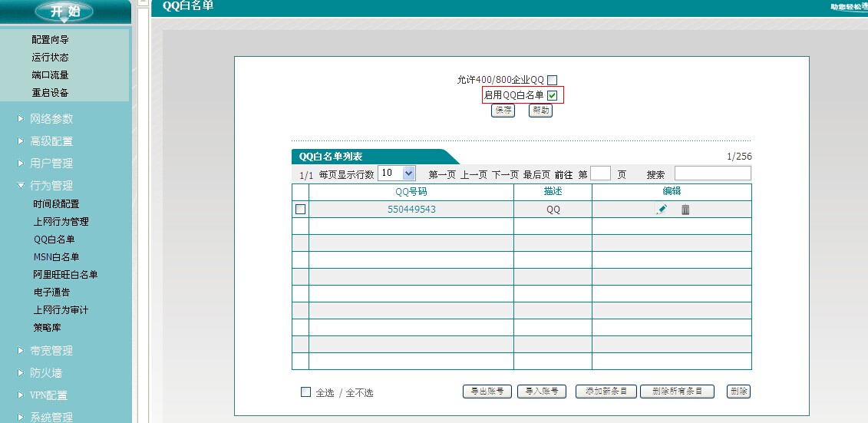The image size is (868, 423).
Task: Open 配置向导 in the sidebar
Action: click(x=51, y=40)
